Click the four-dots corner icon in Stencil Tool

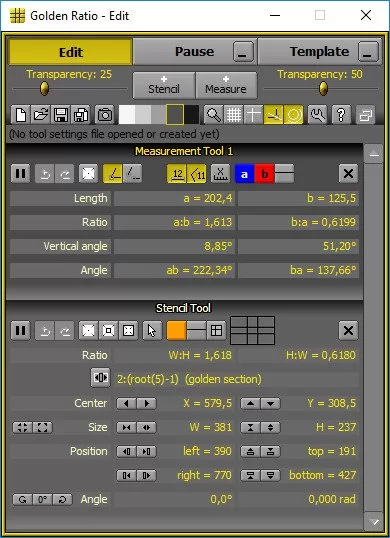click(128, 330)
